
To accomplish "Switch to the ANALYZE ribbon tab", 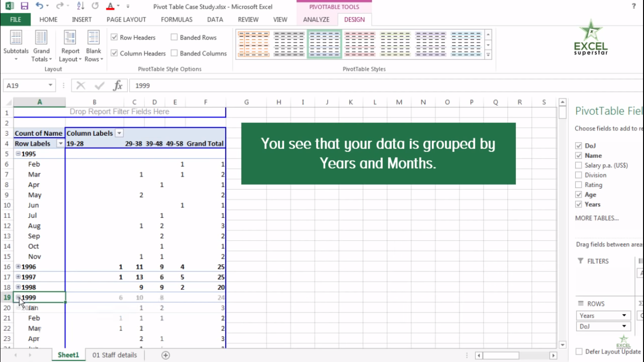I will (x=316, y=19).
